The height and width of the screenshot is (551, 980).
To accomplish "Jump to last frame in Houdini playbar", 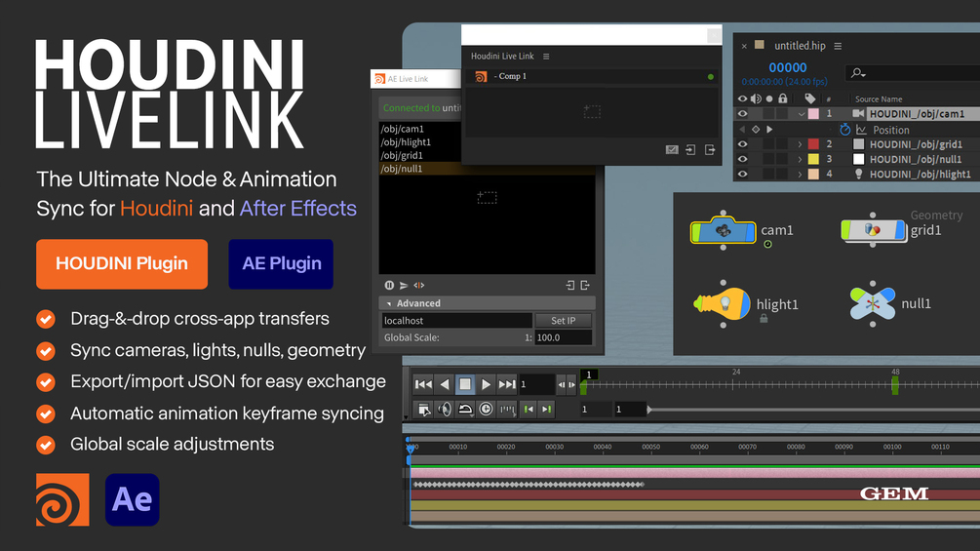I will click(507, 384).
